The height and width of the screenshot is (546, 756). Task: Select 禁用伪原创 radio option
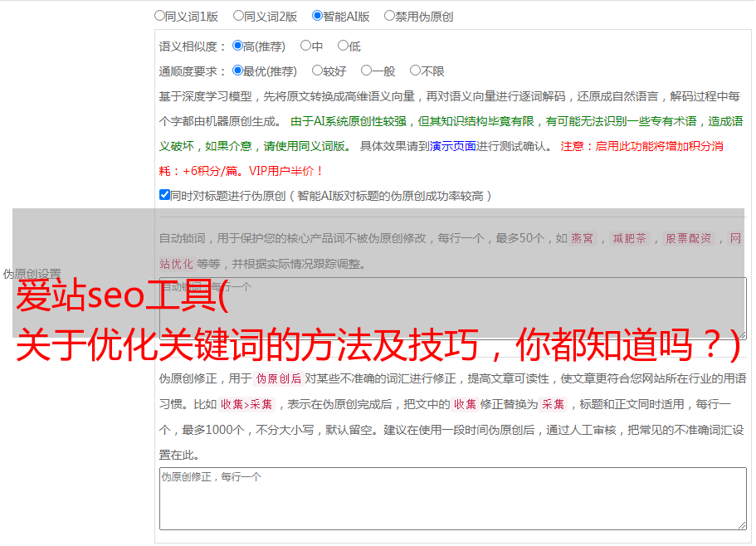pos(389,16)
